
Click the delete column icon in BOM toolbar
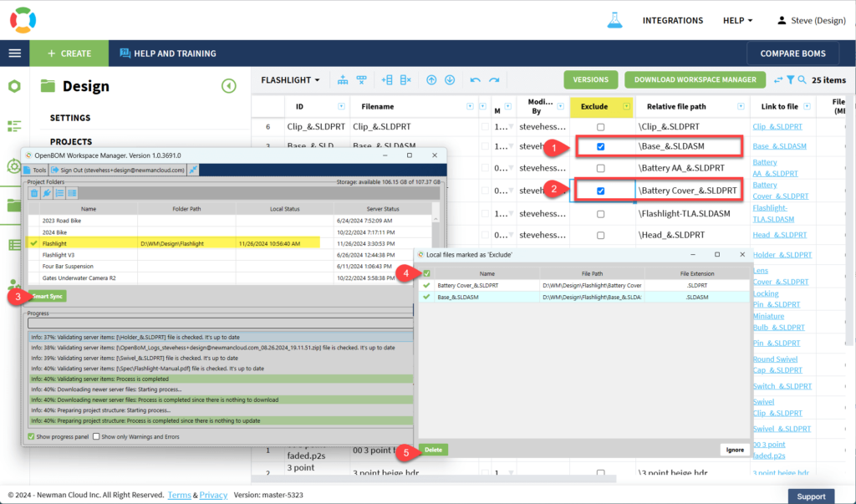pyautogui.click(x=405, y=80)
